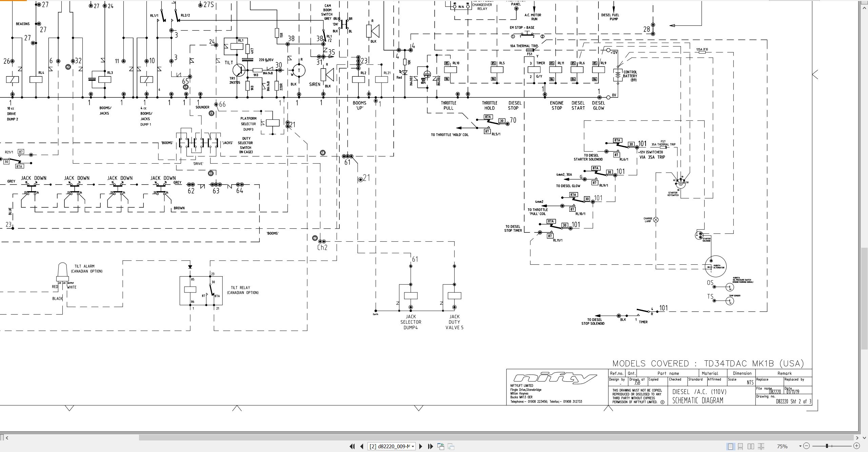The image size is (868, 452).
Task: Click the 'THROTTLE HOLD' label
Action: click(490, 106)
